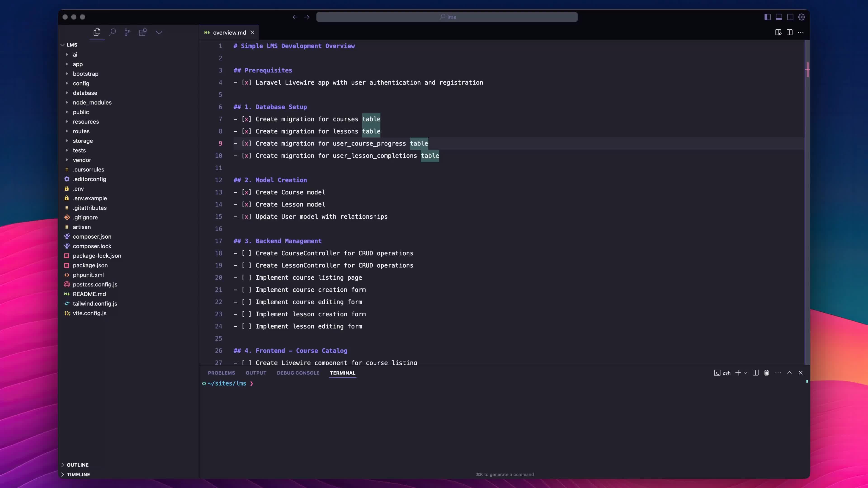Viewport: 868px width, 488px height.
Task: Switch to the PROBLEMS panel tab
Action: (221, 373)
